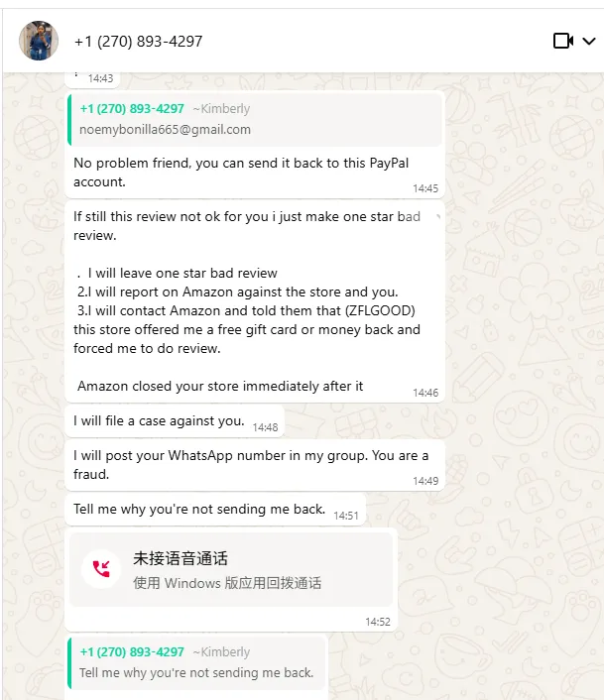The image size is (604, 700).
Task: Click the ~Kimberly name in bottom quote
Action: point(221,651)
